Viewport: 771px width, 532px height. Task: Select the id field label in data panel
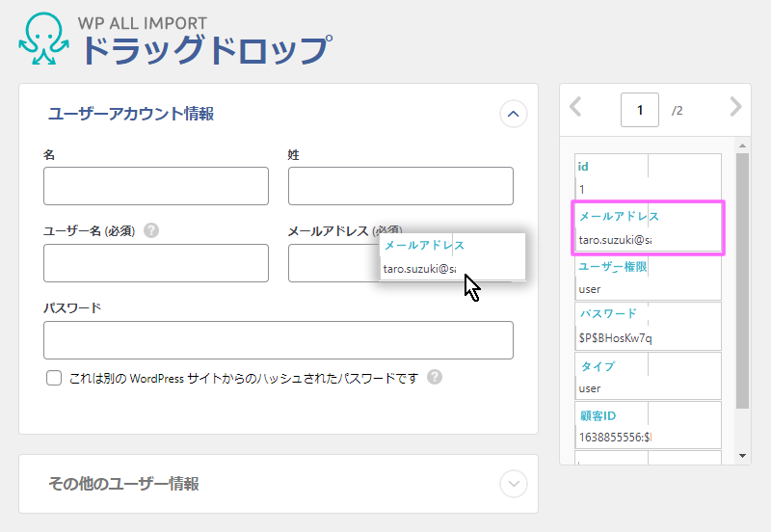coord(583,167)
